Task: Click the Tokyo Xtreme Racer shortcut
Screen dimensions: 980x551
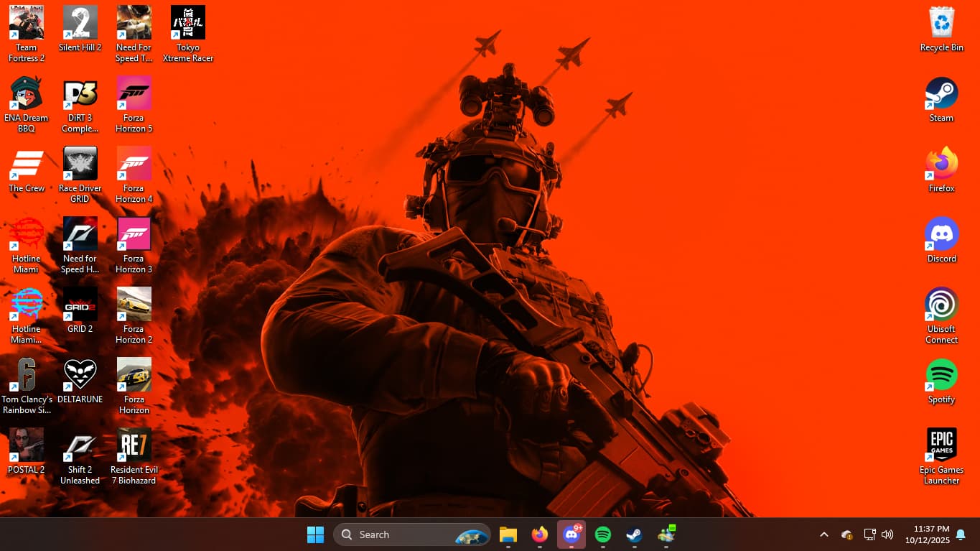Action: pos(187,24)
